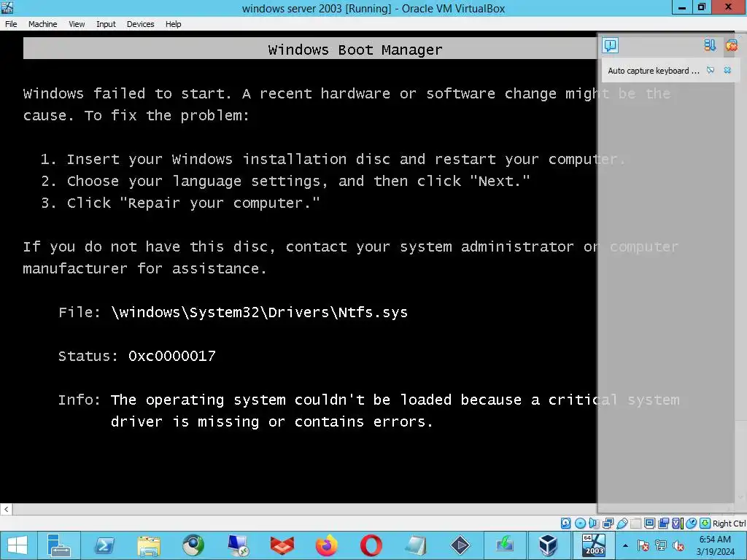This screenshot has width=747, height=560.
Task: Open the File menu
Action: [11, 24]
